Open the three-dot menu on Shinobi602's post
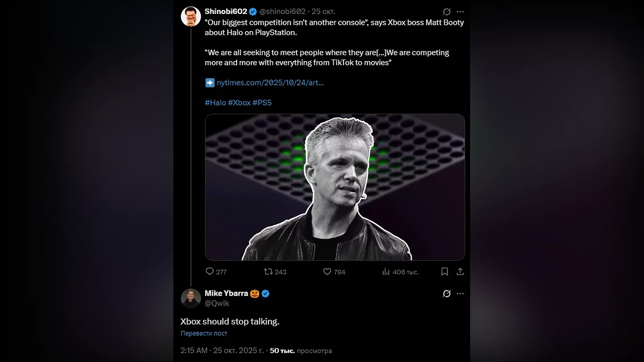 (460, 11)
